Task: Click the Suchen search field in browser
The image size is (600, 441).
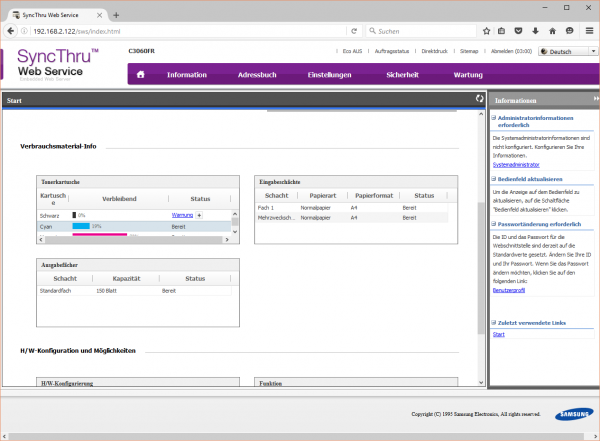Action: point(412,31)
